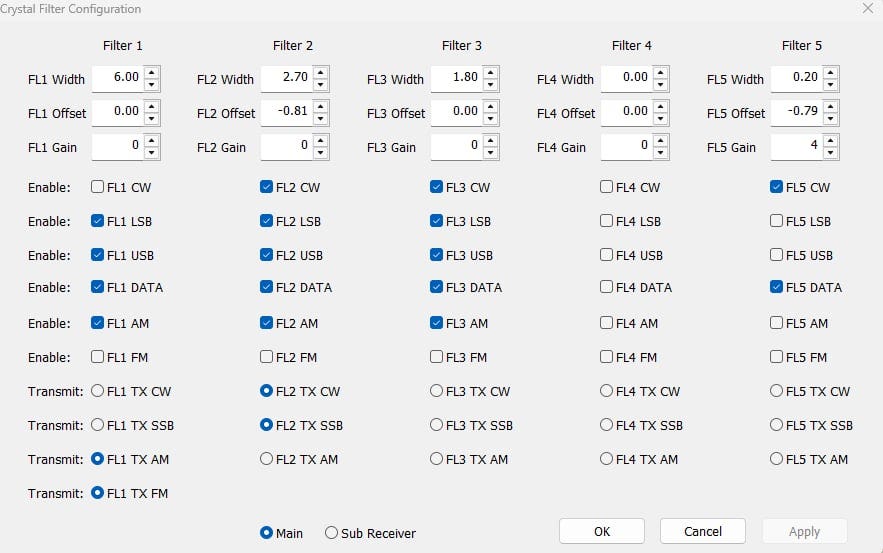
Task: Uncheck the FL1 AM checkbox
Action: tap(97, 323)
